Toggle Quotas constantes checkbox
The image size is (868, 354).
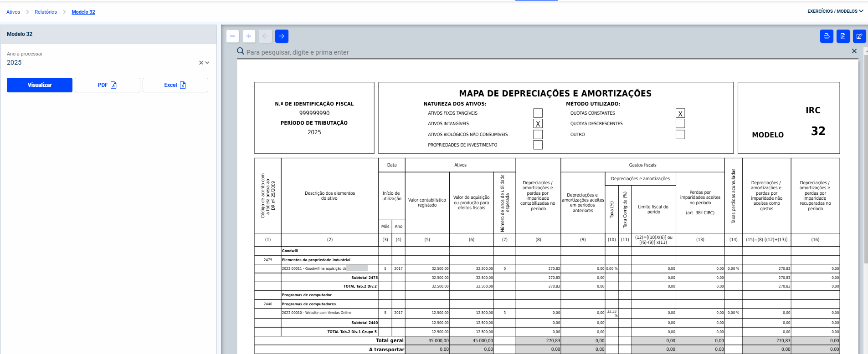tap(680, 113)
